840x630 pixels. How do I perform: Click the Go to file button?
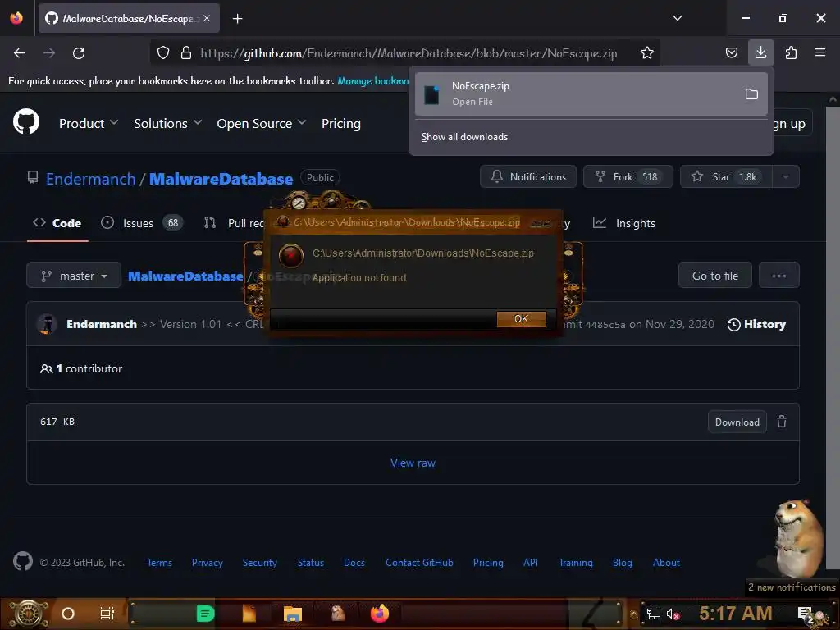[714, 276]
